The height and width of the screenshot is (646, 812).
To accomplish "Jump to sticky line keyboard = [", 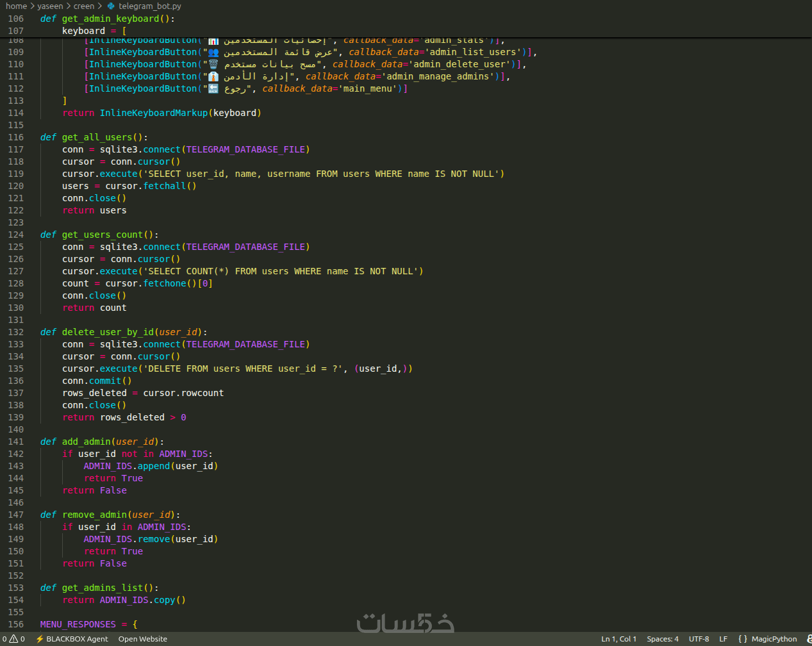I will [94, 31].
